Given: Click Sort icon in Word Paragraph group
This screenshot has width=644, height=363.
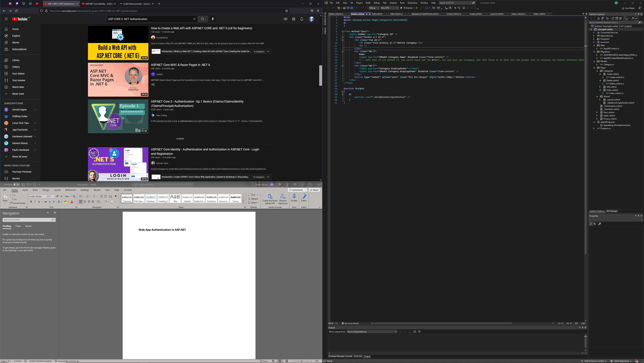Looking at the screenshot, I should 110,196.
